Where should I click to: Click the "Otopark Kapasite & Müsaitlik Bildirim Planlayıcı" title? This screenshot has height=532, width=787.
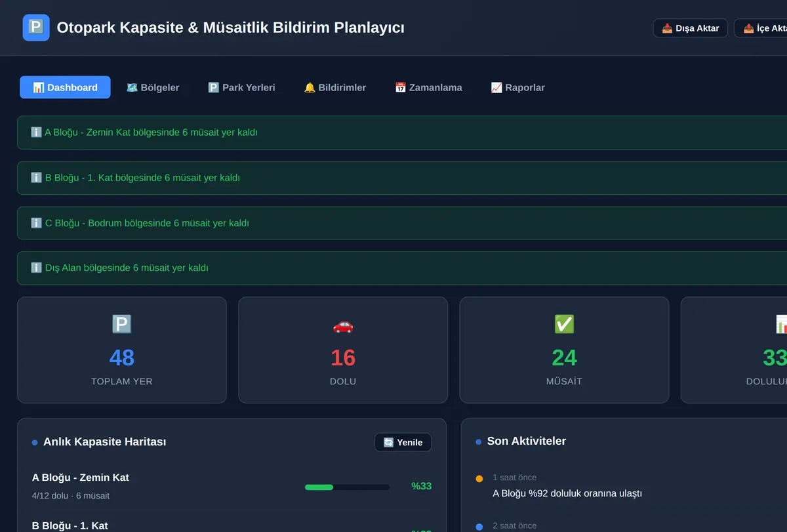click(231, 28)
